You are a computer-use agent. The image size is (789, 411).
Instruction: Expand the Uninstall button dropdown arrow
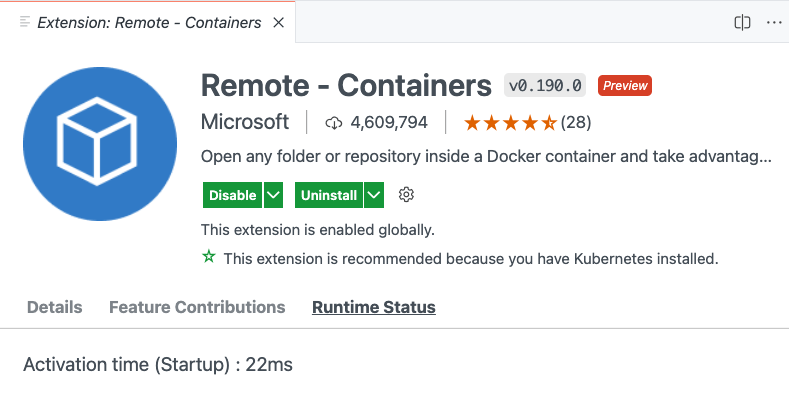point(374,195)
